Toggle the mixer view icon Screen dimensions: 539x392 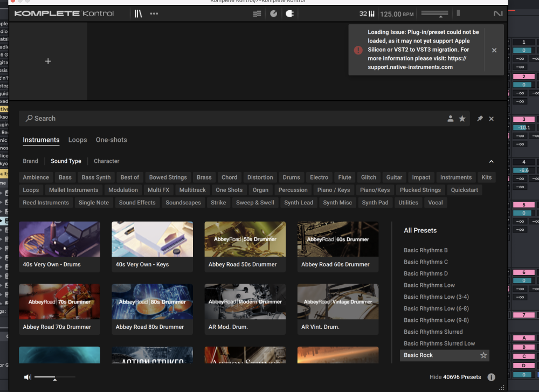[257, 14]
